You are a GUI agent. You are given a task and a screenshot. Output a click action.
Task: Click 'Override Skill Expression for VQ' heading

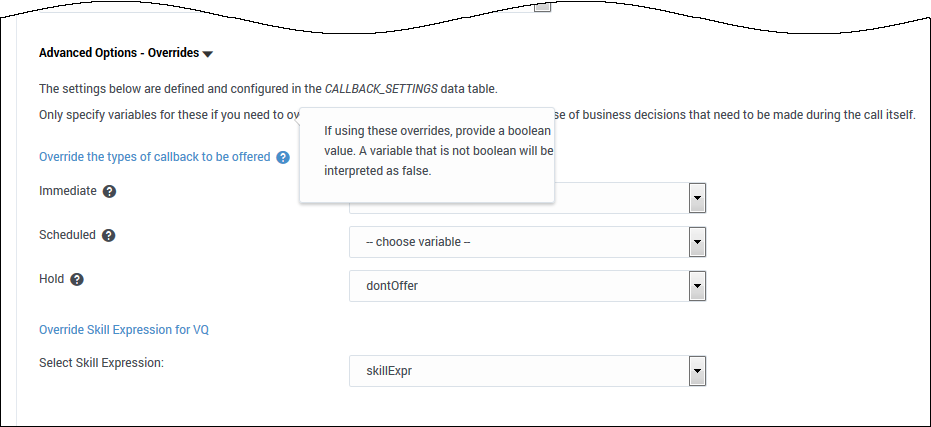[x=123, y=329]
